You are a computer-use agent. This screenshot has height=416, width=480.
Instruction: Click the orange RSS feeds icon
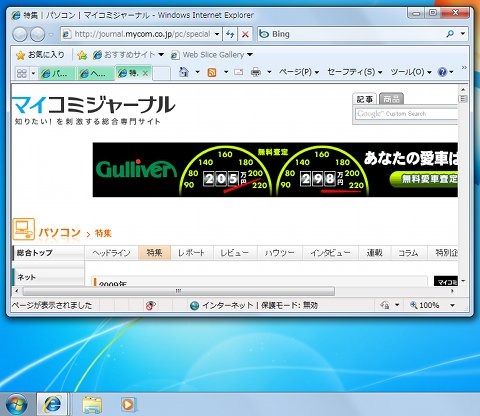pos(212,72)
